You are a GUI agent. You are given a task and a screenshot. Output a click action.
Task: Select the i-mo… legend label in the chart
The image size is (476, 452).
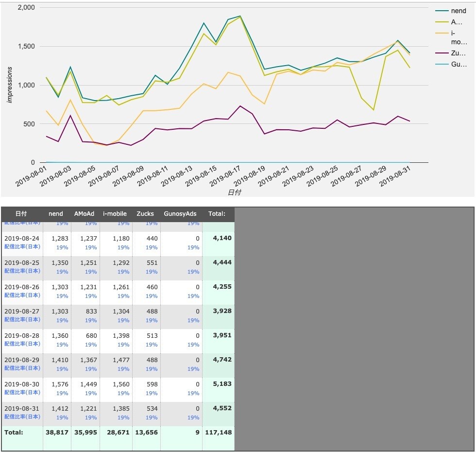[x=459, y=37]
